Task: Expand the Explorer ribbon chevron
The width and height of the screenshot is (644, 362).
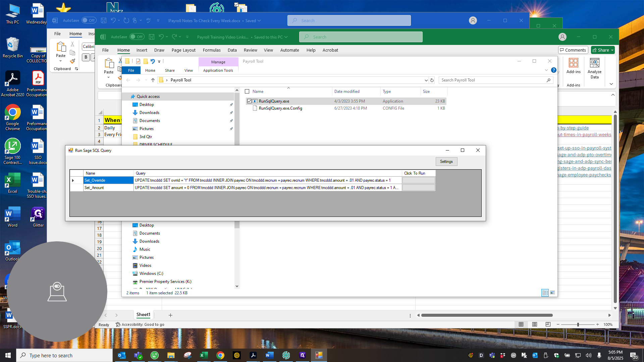Action: (x=546, y=70)
